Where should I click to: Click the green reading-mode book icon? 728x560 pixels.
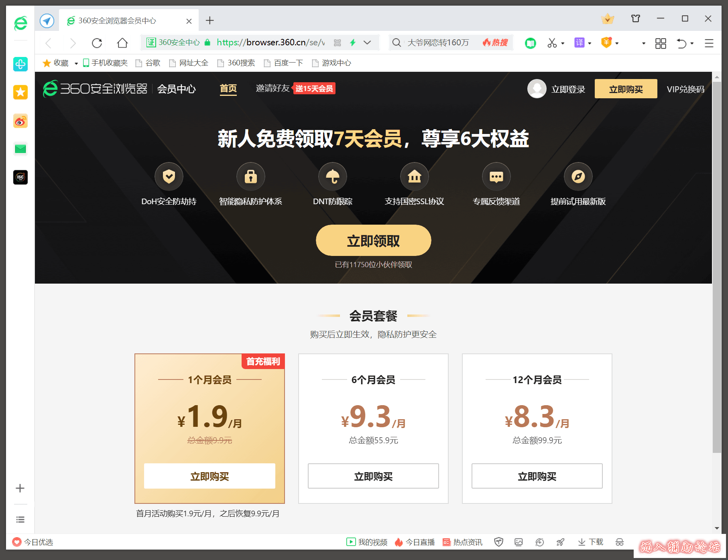[x=531, y=43]
